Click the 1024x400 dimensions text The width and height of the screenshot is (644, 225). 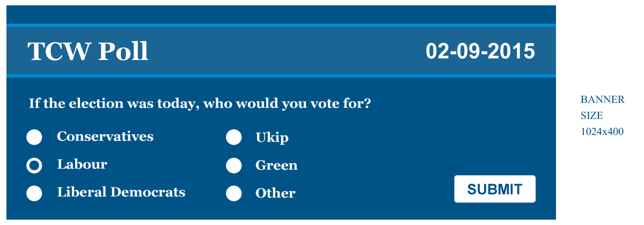602,132
